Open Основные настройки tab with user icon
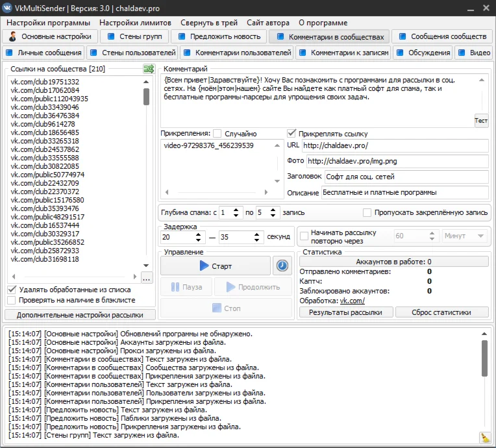The image size is (496, 448). [51, 36]
